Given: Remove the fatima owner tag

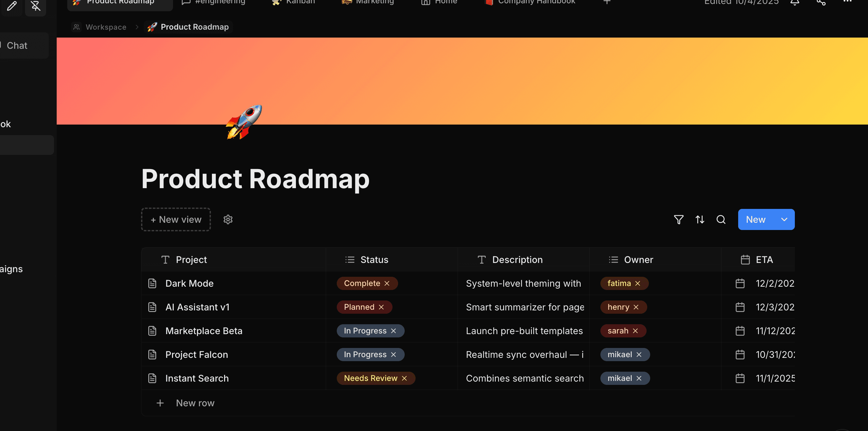Looking at the screenshot, I should coord(638,283).
